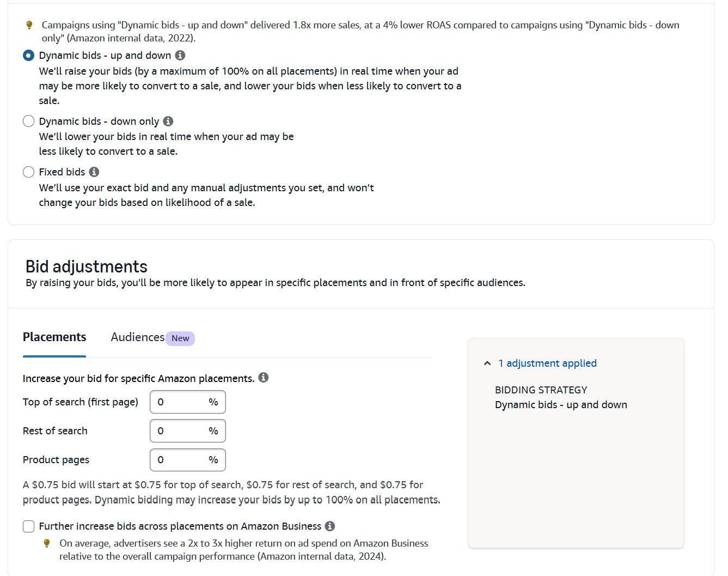Click into the Top of search percentage field

coord(187,402)
